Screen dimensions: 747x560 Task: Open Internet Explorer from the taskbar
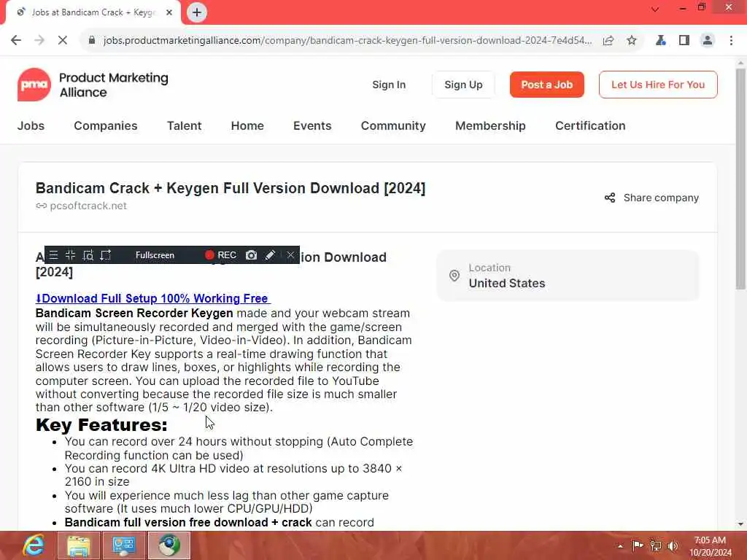[34, 545]
